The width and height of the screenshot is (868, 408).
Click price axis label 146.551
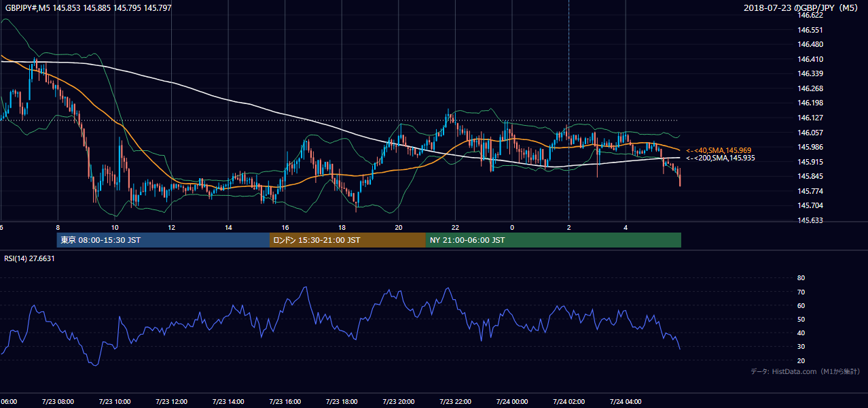(x=811, y=30)
